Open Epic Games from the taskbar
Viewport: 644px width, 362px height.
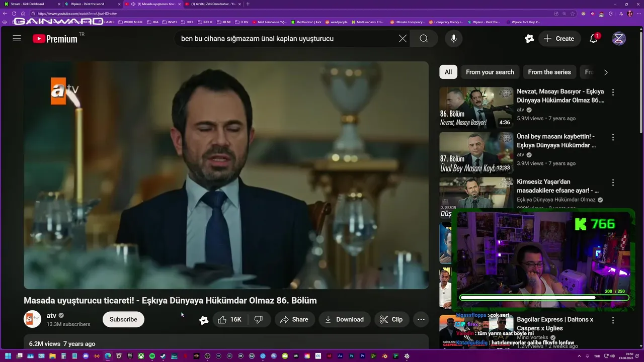coord(130,356)
